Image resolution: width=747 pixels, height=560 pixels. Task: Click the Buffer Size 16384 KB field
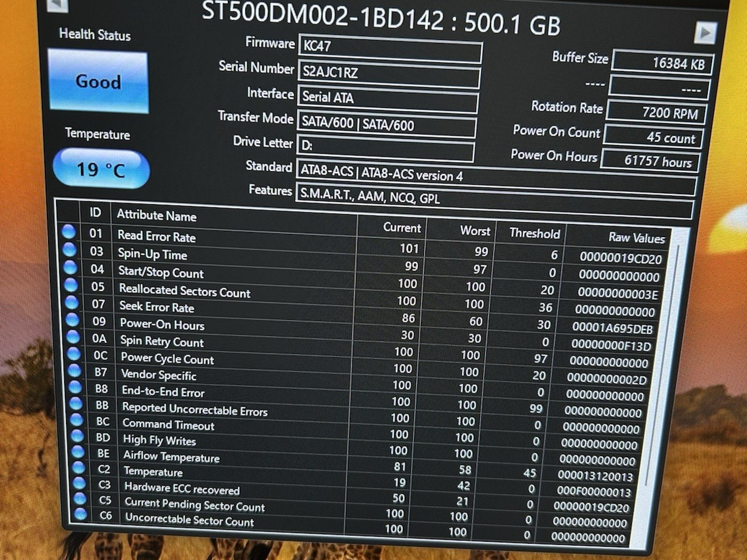click(663, 63)
